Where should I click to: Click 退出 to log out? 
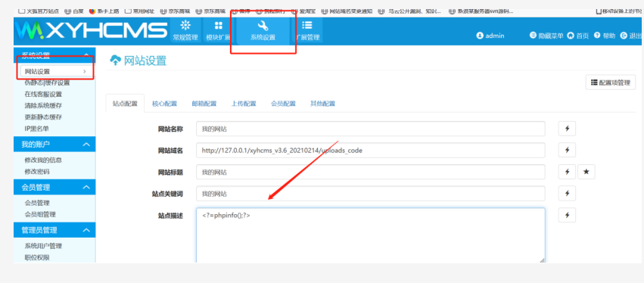[x=631, y=36]
